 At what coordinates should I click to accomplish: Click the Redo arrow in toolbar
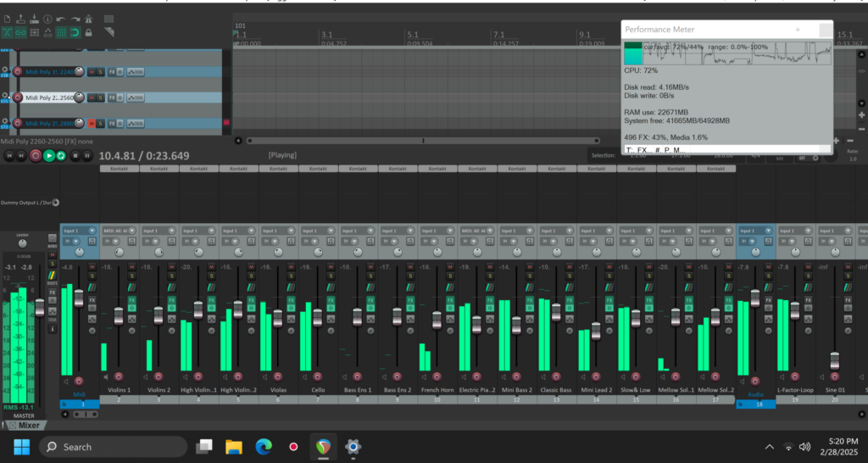coord(75,20)
